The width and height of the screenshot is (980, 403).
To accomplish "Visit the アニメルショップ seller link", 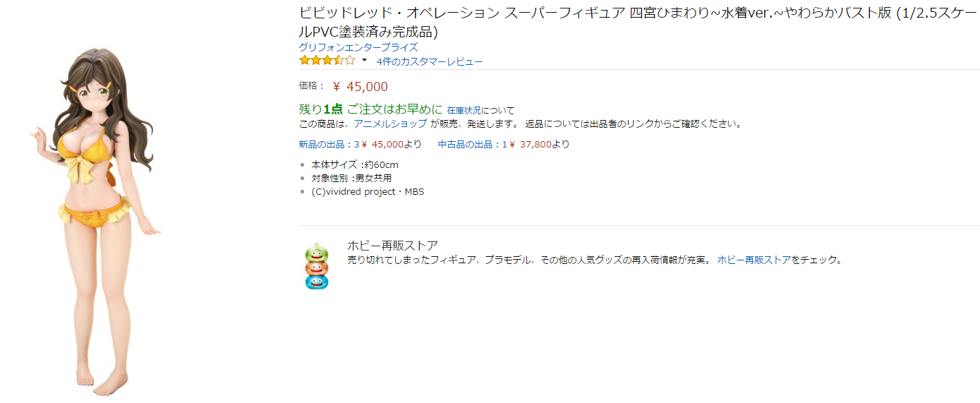I will pyautogui.click(x=390, y=124).
